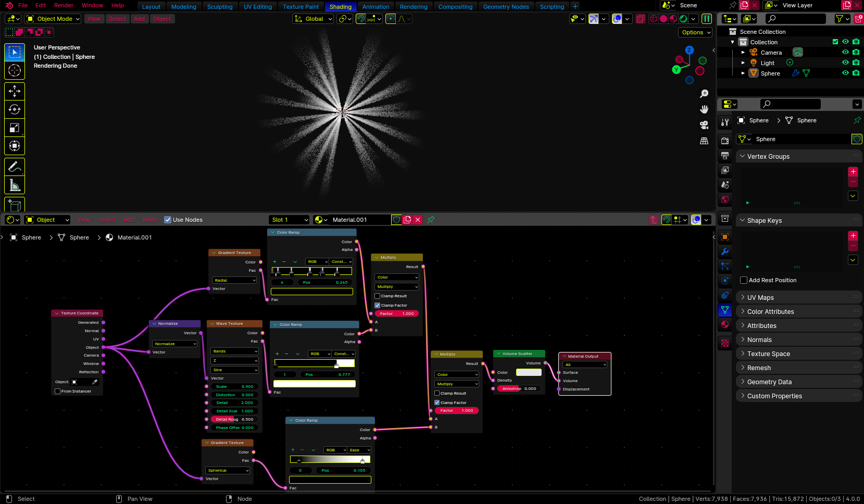Expand the Camera item in outliner
Viewport: 864px width, 504px height.
(743, 52)
